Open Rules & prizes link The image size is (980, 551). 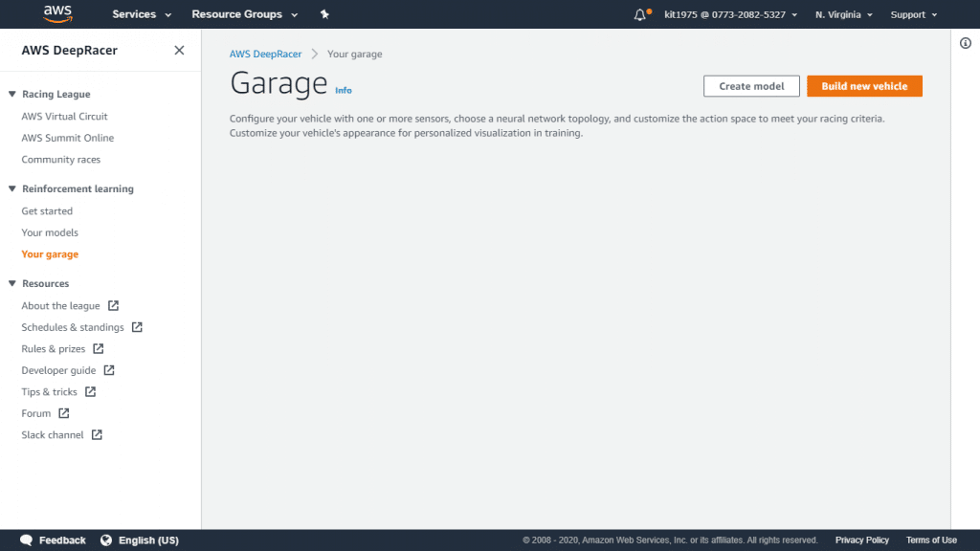point(54,348)
